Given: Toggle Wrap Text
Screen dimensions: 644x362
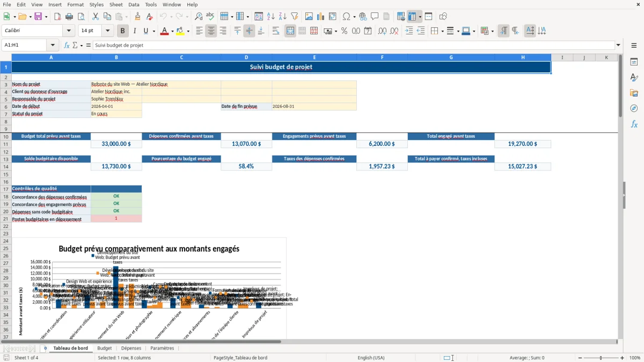Looking at the screenshot, I should (276, 31).
